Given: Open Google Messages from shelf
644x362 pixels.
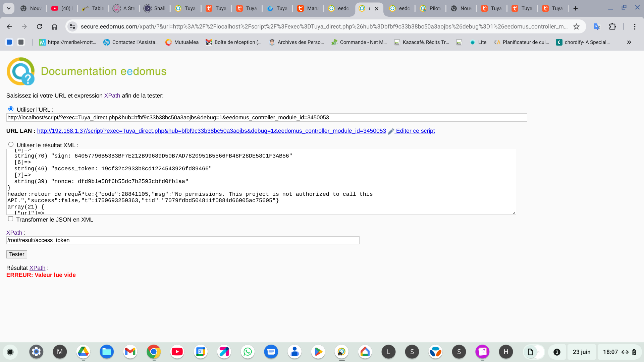Looking at the screenshot, I should 271,352.
